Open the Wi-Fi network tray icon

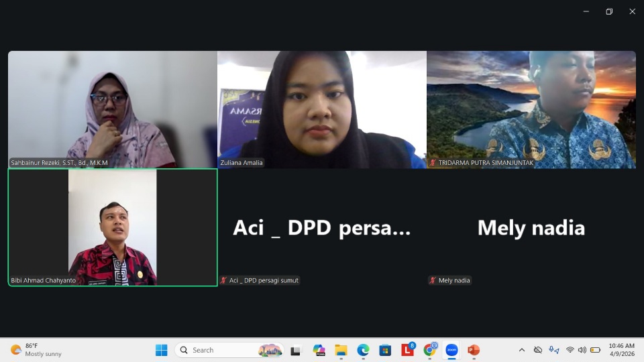(x=570, y=350)
